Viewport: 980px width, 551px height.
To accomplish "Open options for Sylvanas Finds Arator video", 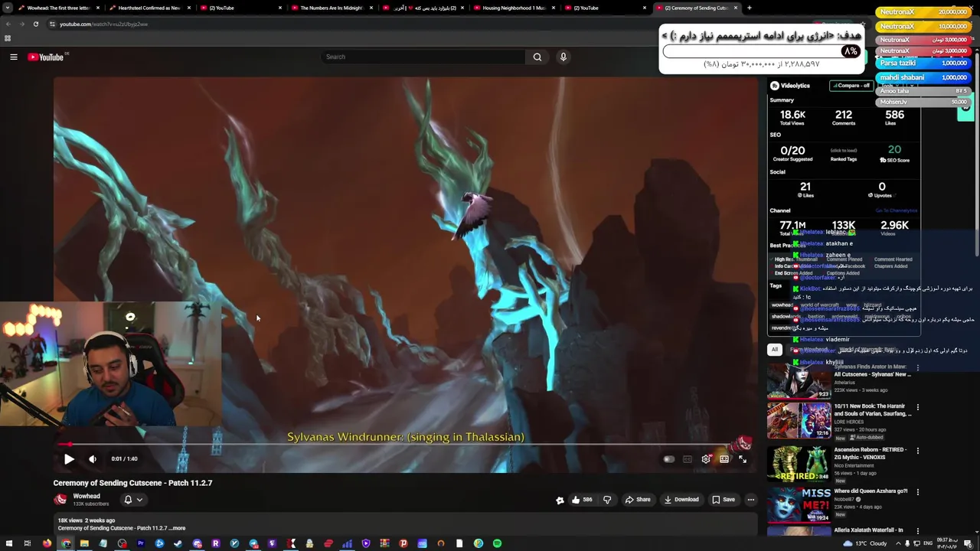I will (x=918, y=368).
